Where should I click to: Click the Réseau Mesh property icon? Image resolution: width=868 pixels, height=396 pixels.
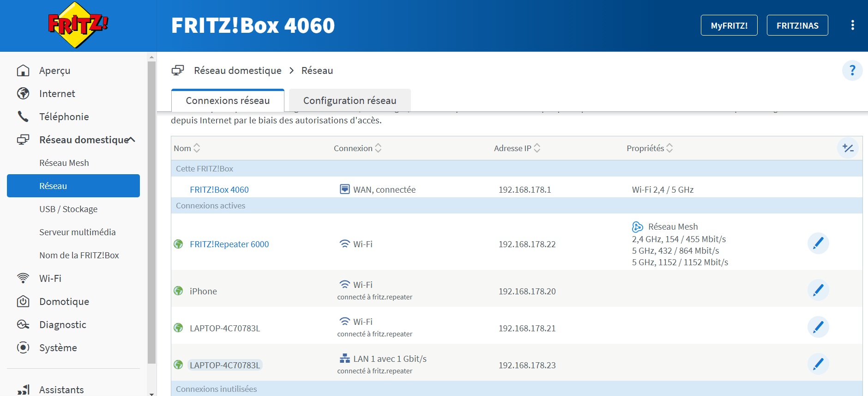tap(638, 227)
